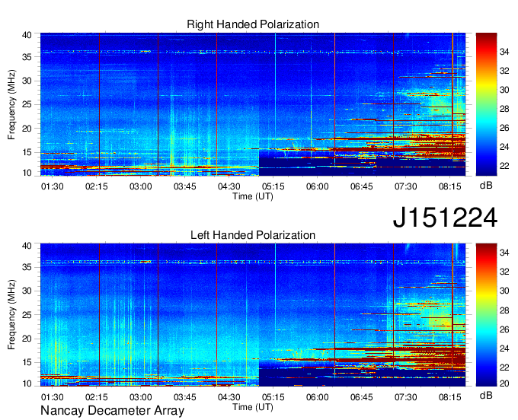Click the 05:15 time tick on the left-handed plot
This screenshot has height=420, width=518.
(273, 397)
